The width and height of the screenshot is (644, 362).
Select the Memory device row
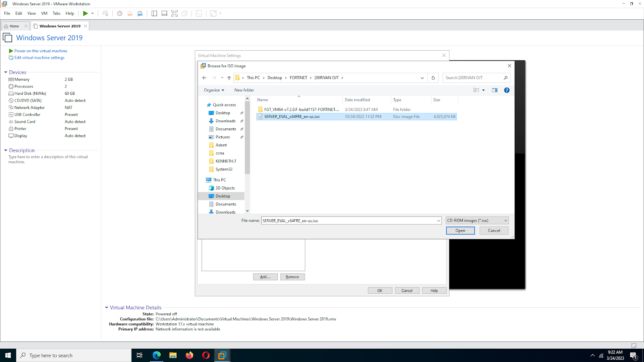pos(47,80)
